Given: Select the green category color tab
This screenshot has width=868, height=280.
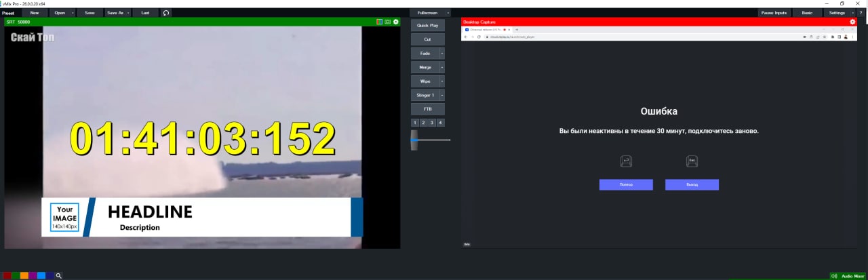Looking at the screenshot, I should (16, 276).
